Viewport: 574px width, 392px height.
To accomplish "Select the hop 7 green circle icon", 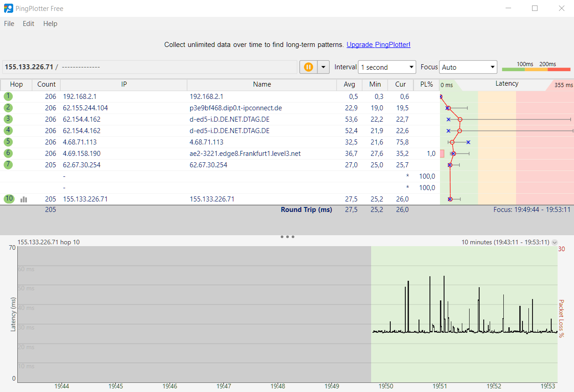I will click(x=8, y=165).
